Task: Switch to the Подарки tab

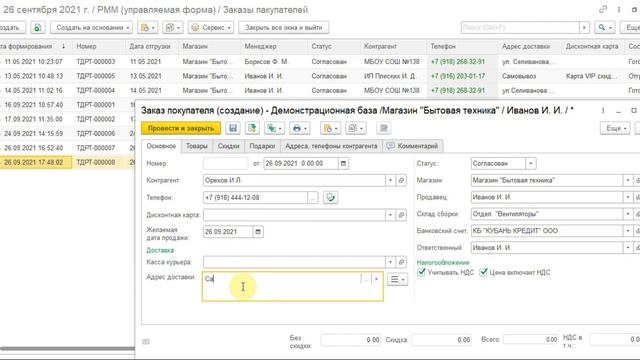Action: coord(262,146)
